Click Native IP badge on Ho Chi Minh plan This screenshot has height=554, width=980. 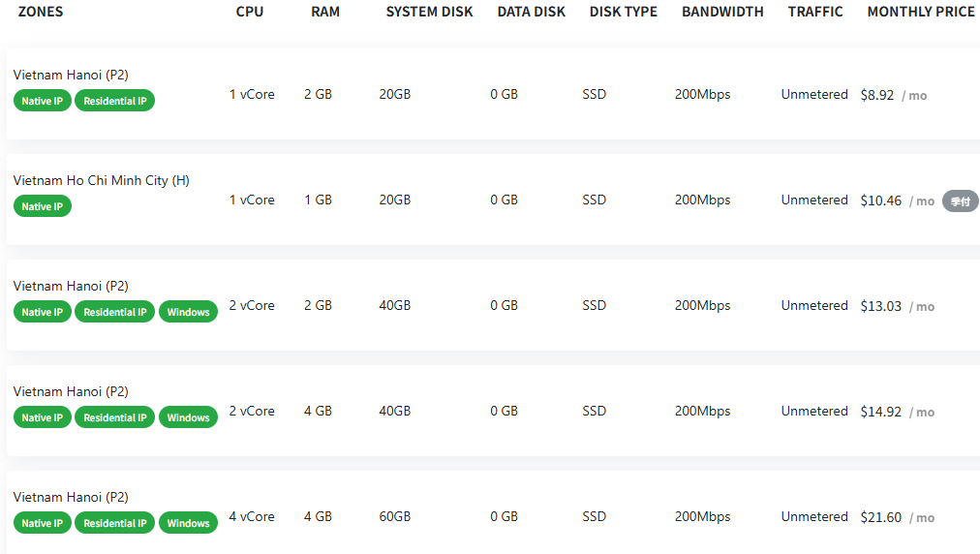(x=43, y=206)
